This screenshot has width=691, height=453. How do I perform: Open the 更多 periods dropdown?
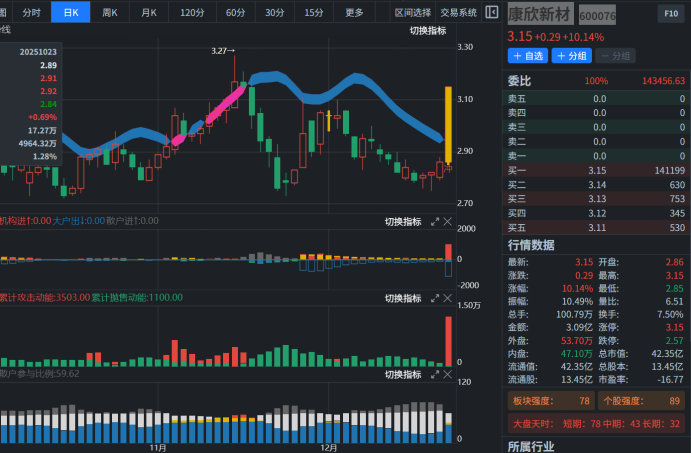[355, 13]
